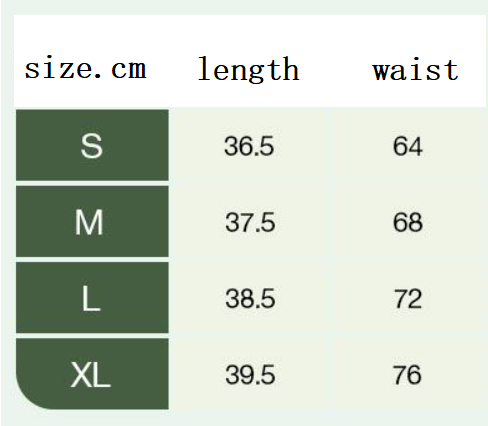
Task: Select the 38.5 length value
Action: [250, 298]
